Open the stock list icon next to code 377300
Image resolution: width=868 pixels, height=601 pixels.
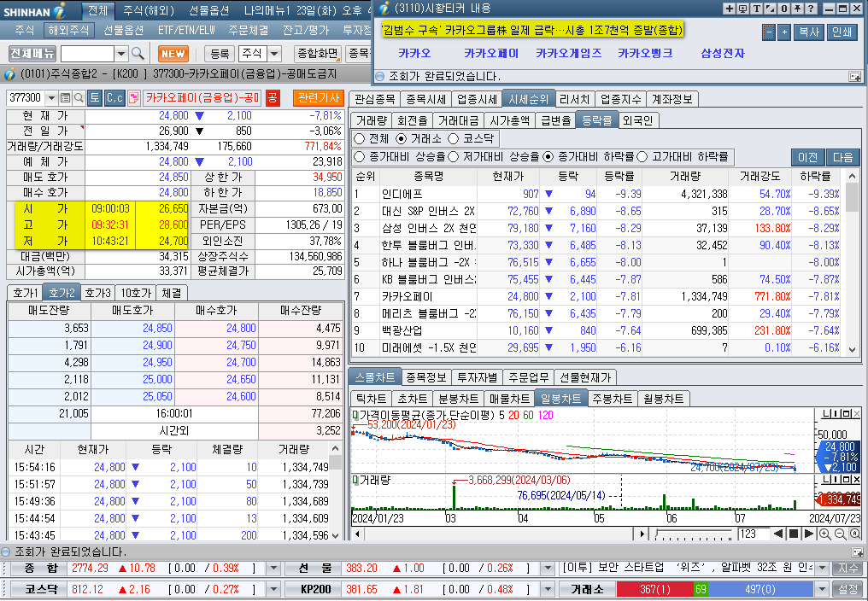pyautogui.click(x=65, y=98)
